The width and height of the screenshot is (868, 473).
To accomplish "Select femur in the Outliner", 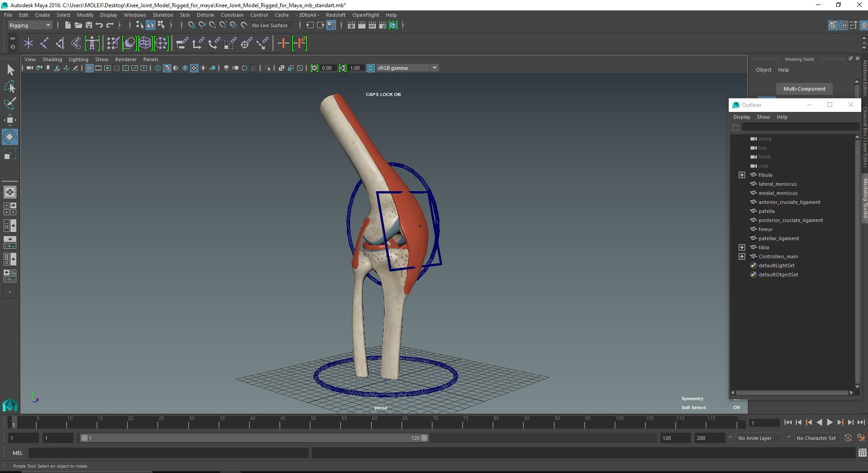I will (x=765, y=229).
